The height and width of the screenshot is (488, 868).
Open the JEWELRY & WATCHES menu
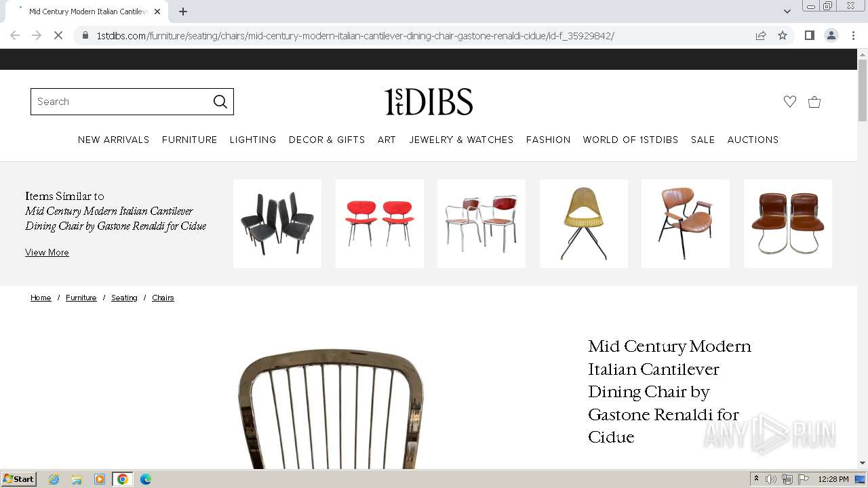pyautogui.click(x=461, y=140)
